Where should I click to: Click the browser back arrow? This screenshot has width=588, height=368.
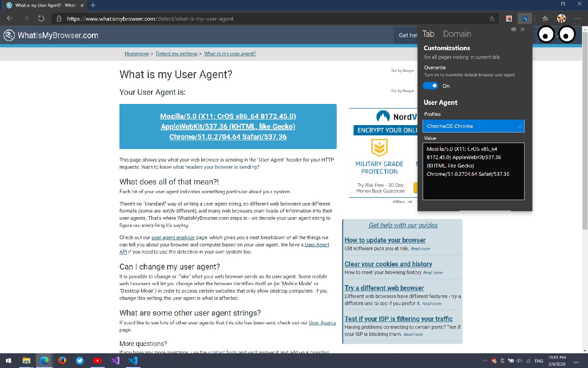tap(10, 18)
